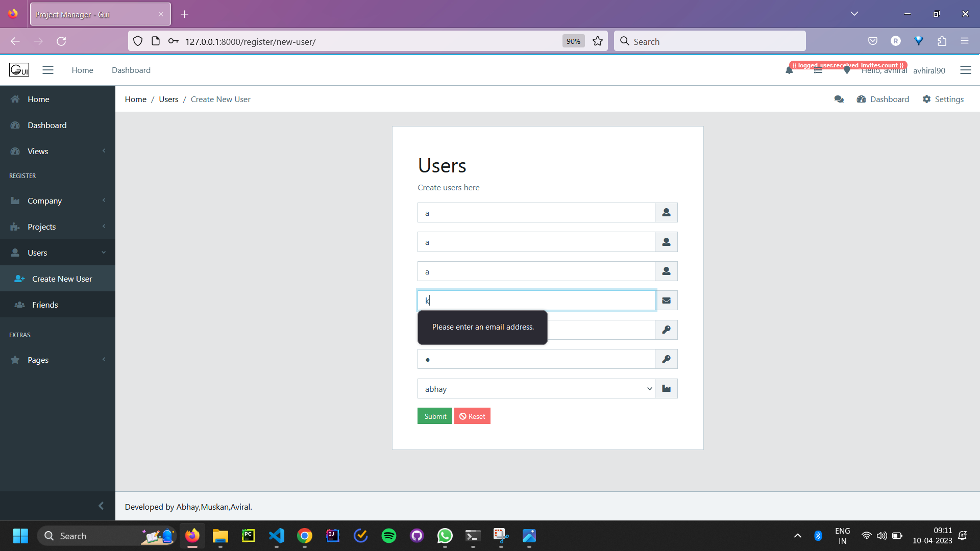980x551 pixels.
Task: Open the messages chat bubble icon
Action: [x=839, y=99]
